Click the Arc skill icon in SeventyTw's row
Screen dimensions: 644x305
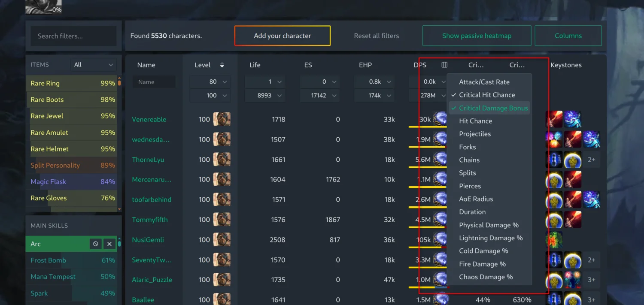440,260
